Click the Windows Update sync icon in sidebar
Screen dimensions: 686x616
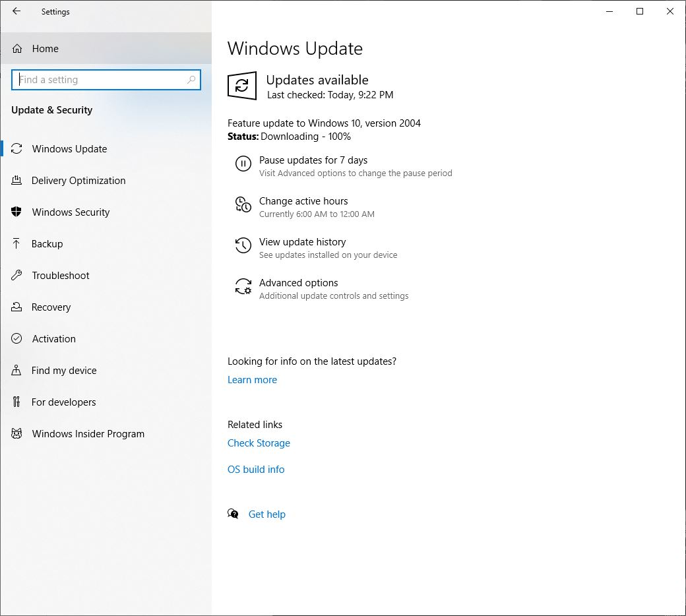coord(16,149)
